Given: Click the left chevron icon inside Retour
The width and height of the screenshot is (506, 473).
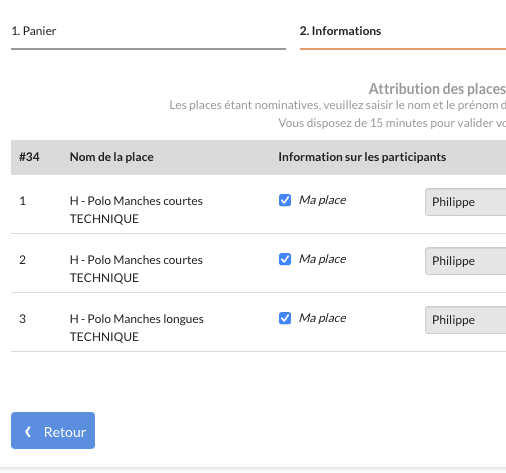Looking at the screenshot, I should point(28,432).
